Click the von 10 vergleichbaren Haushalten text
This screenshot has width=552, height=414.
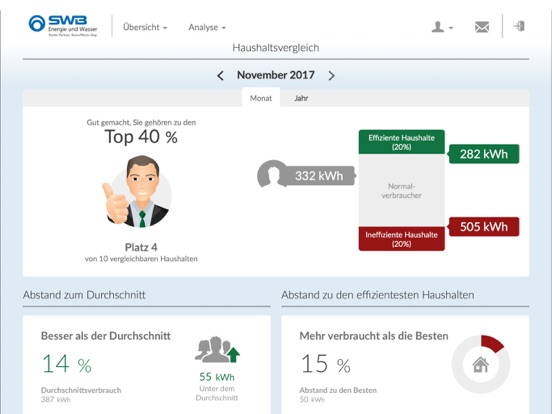(141, 259)
